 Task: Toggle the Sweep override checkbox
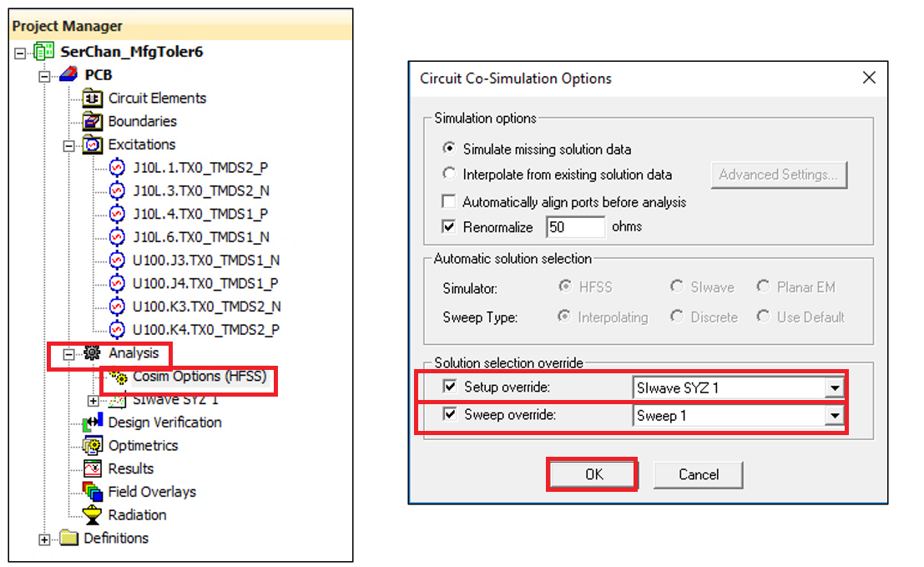pos(448,415)
